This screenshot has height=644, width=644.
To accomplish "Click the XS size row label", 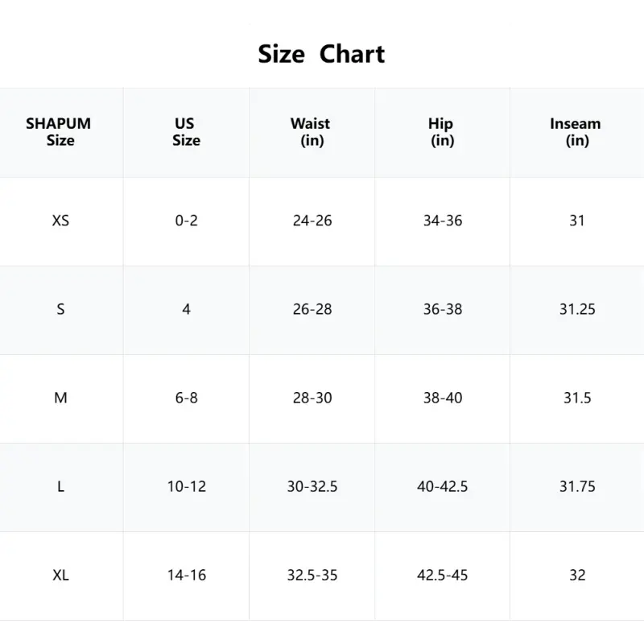I will 60,221.
